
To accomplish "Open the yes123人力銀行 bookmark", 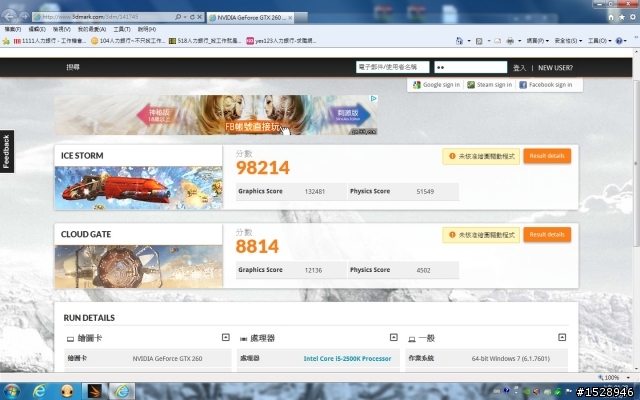I will coord(281,41).
